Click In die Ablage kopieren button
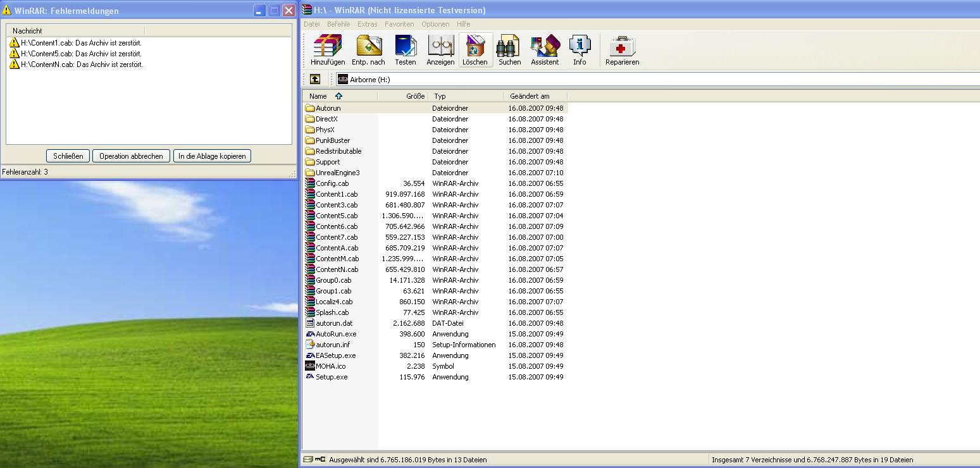 point(212,156)
